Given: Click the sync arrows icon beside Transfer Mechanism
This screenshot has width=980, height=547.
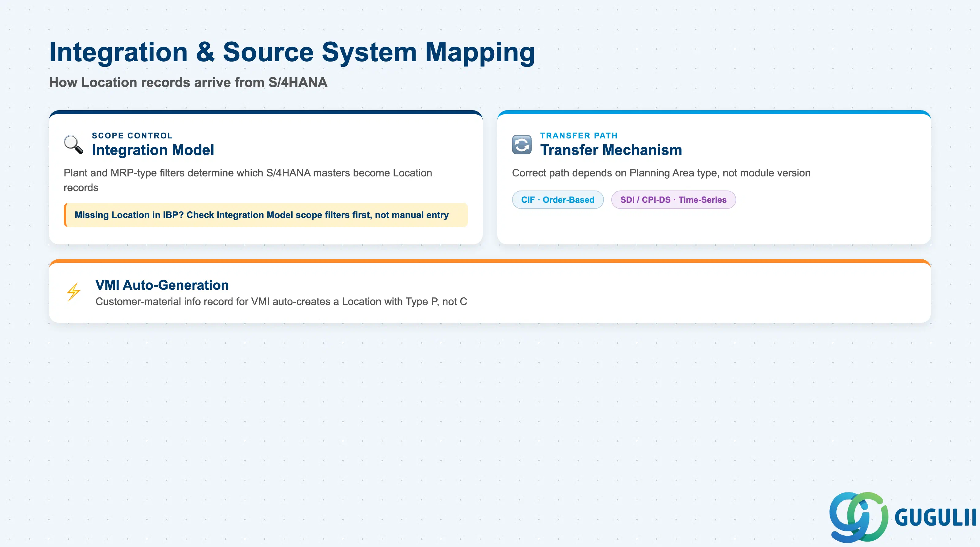Looking at the screenshot, I should pyautogui.click(x=522, y=145).
